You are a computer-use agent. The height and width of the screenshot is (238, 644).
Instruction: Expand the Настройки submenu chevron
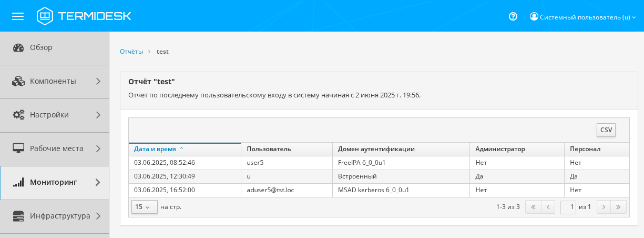point(98,115)
